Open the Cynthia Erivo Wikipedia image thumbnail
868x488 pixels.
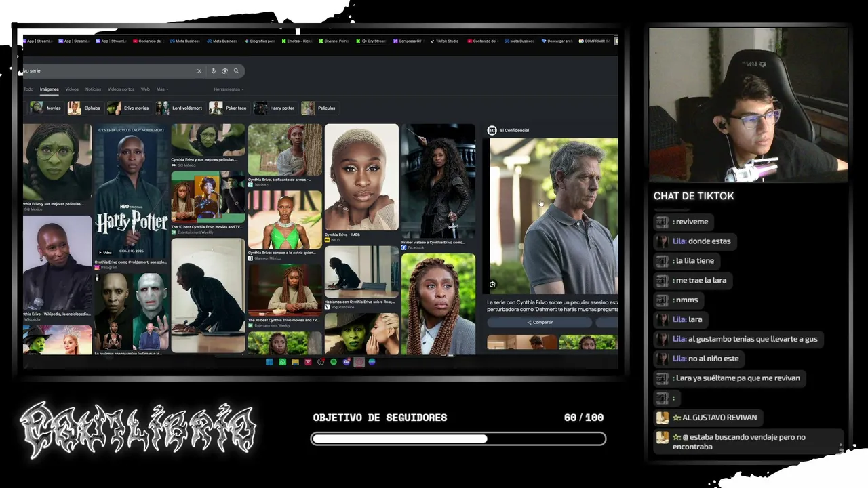click(58, 264)
